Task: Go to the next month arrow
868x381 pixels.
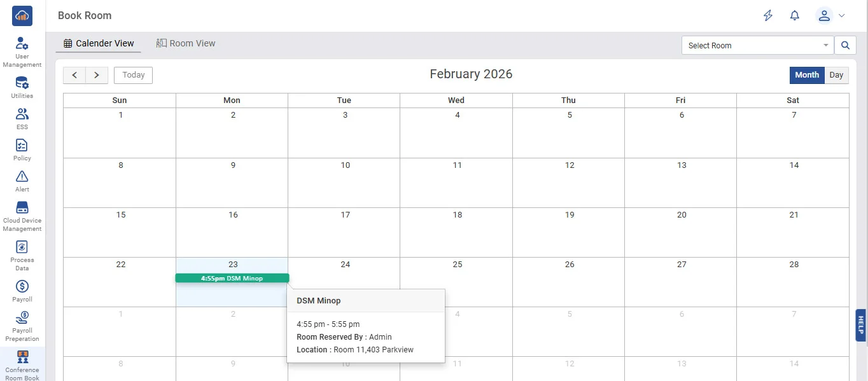Action: [x=97, y=75]
